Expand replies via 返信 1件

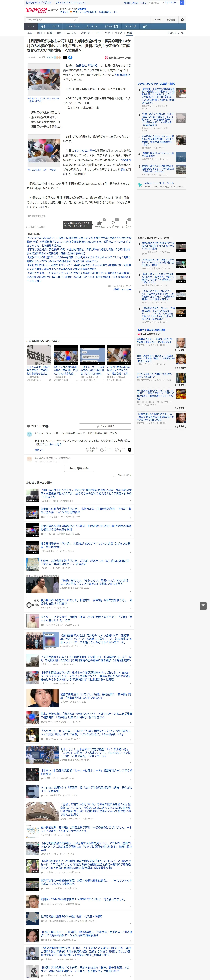click(x=39, y=450)
